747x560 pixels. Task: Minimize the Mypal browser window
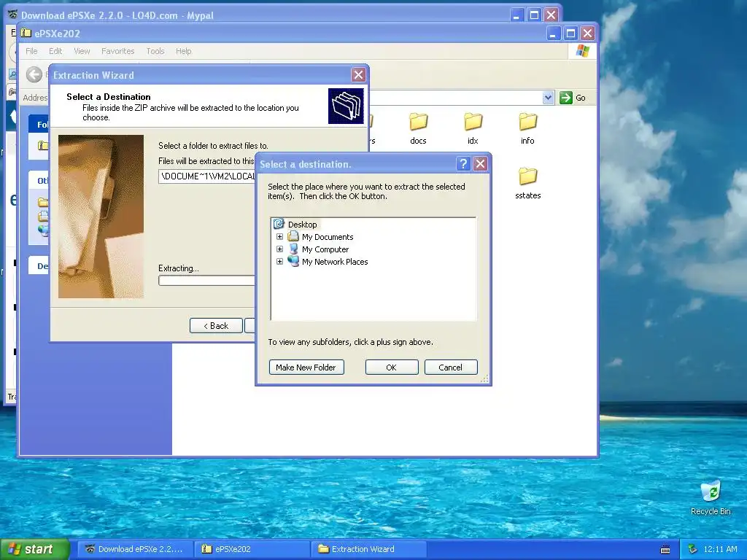[517, 15]
